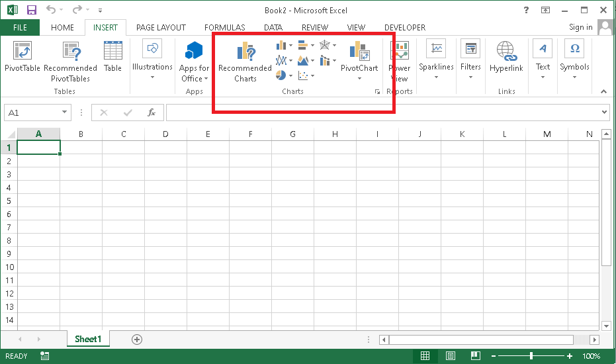Switch to the VIEW tab
This screenshot has width=616, height=364.
[356, 28]
